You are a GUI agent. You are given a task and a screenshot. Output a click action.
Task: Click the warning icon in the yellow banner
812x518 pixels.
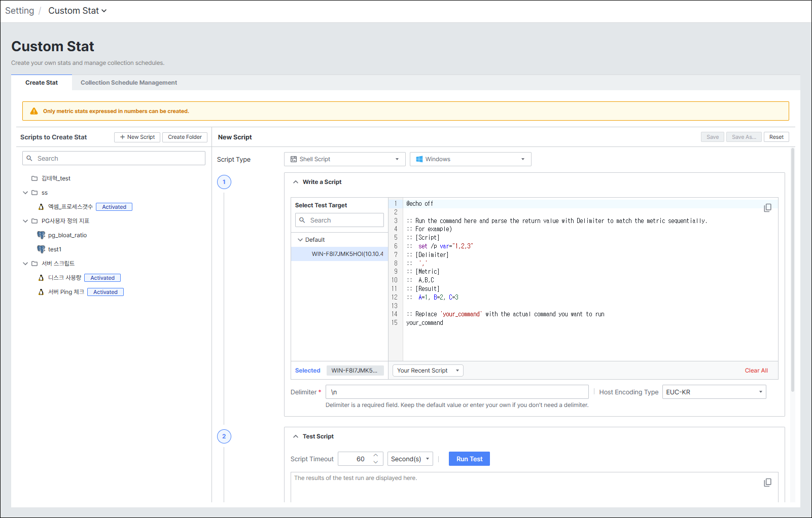[x=34, y=111]
